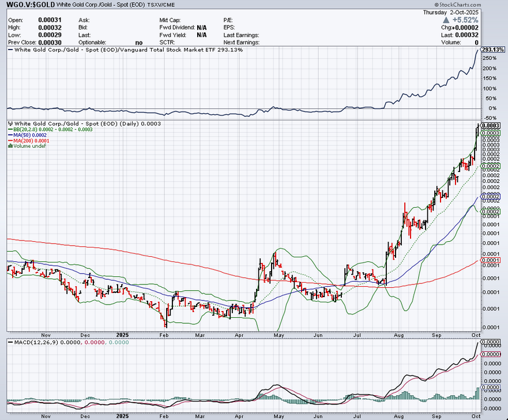
Task: Click the May marker on main chart axis
Action: pyautogui.click(x=279, y=334)
